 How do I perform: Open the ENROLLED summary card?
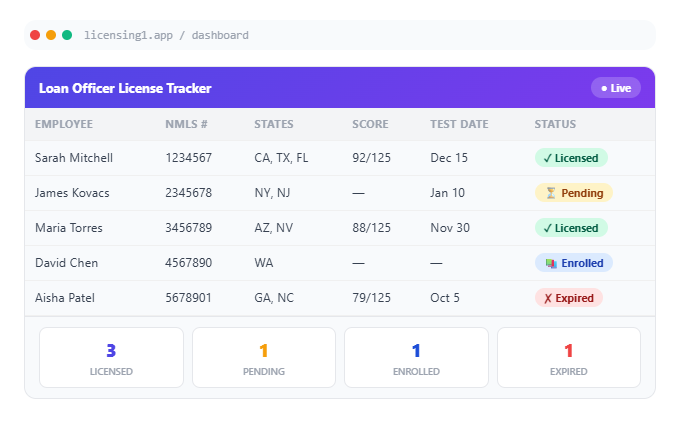click(416, 357)
